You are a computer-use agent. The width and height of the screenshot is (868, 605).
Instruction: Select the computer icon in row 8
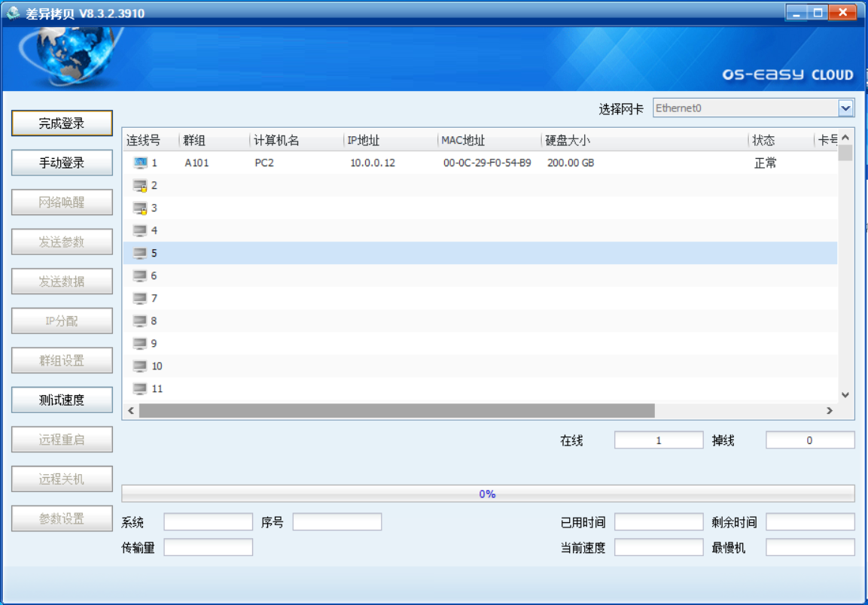click(140, 321)
